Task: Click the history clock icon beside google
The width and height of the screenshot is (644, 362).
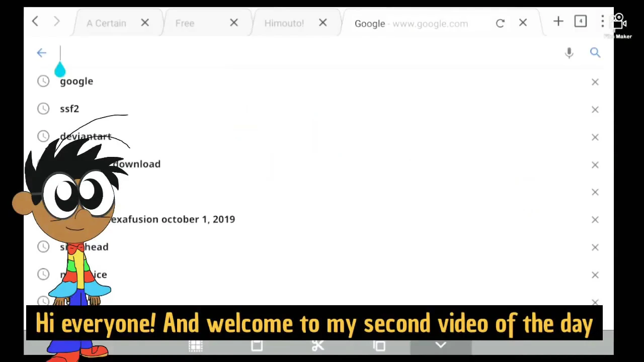Action: pyautogui.click(x=43, y=81)
